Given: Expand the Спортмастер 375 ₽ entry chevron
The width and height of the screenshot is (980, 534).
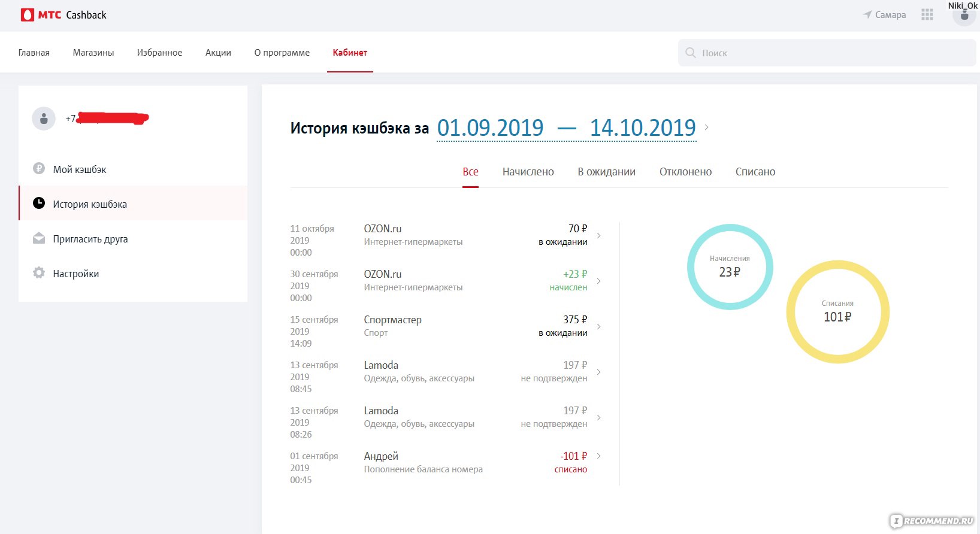Looking at the screenshot, I should pos(598,326).
